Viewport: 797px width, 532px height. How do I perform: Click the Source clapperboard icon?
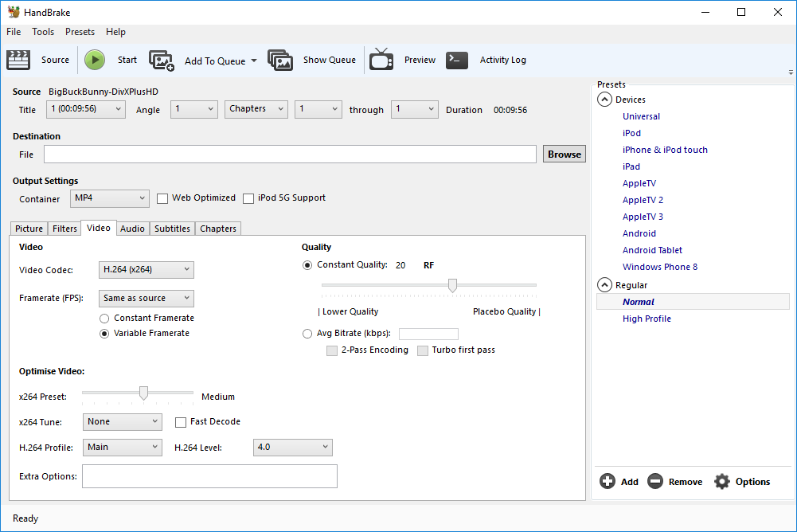tap(18, 60)
